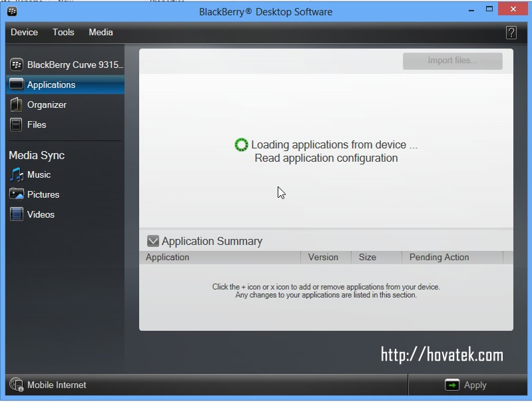This screenshot has height=402, width=532.
Task: Click the Loading applications from device text
Action: click(x=334, y=145)
